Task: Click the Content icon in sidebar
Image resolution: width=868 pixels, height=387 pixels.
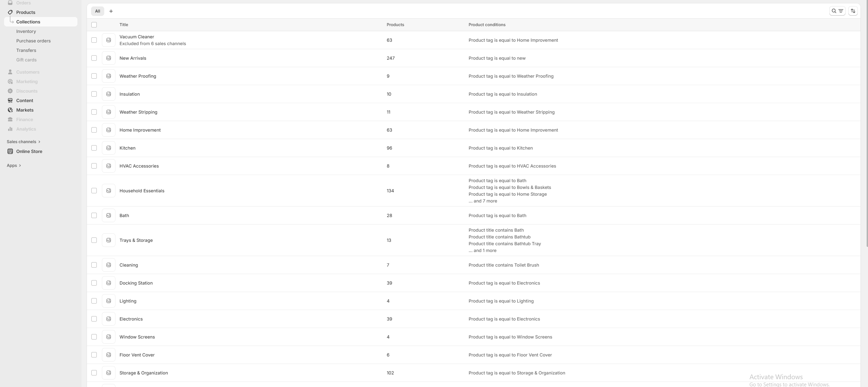Action: coord(10,100)
